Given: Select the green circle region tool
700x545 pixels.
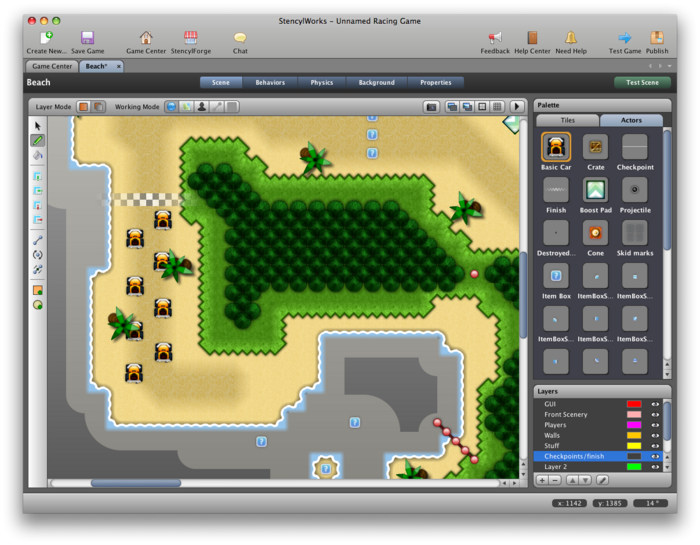Looking at the screenshot, I should [x=38, y=305].
